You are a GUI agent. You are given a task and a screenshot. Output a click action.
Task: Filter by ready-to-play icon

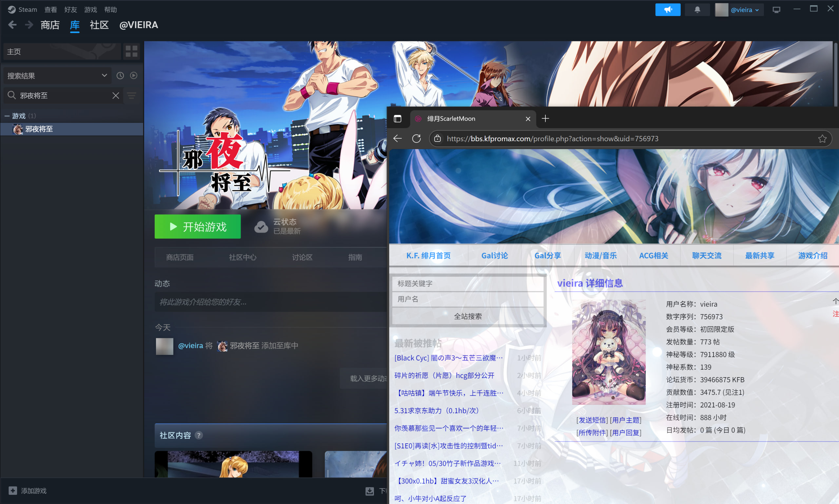(x=134, y=75)
